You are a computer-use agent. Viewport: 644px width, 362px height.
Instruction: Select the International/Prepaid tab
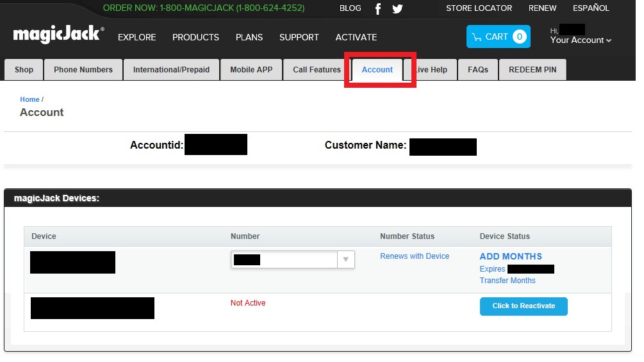click(171, 70)
